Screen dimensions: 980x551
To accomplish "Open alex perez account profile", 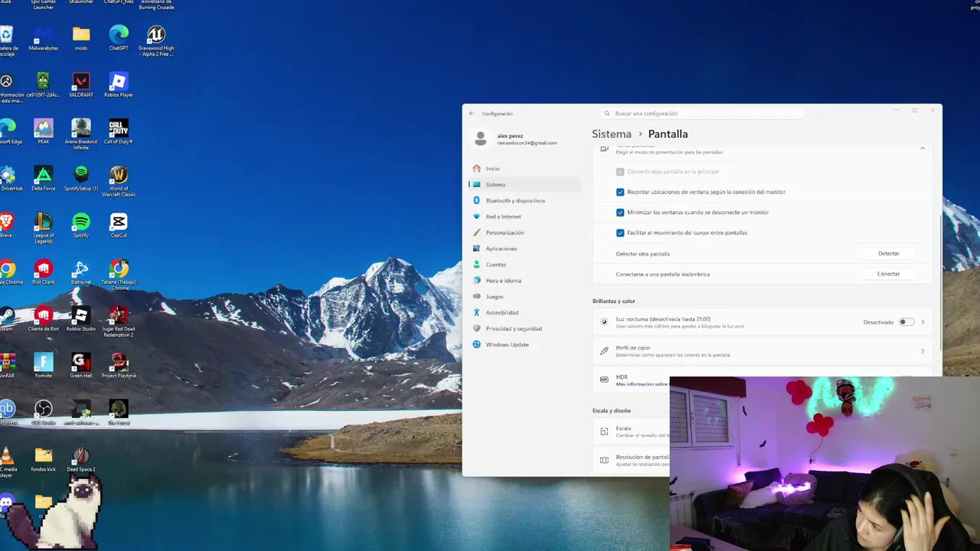I will 517,139.
